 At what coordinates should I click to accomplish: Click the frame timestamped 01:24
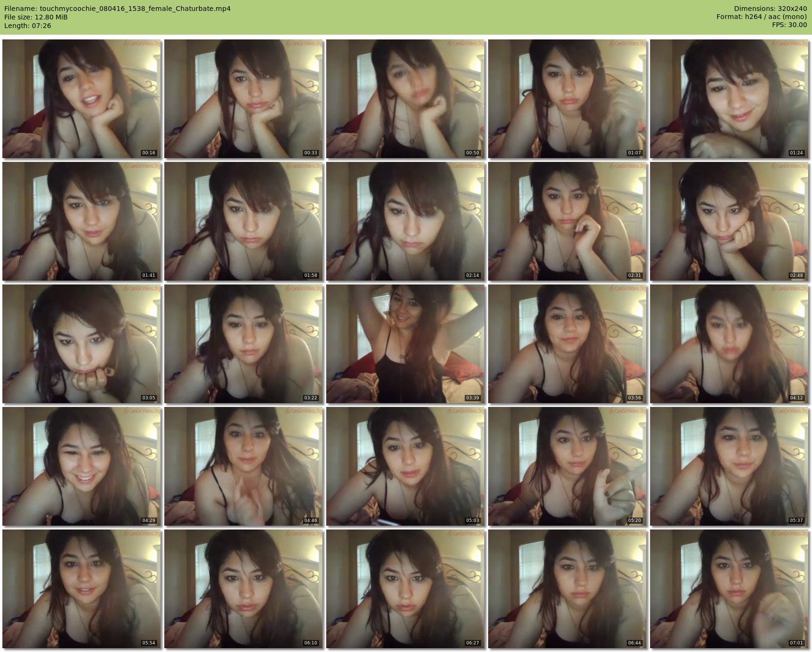(x=729, y=99)
